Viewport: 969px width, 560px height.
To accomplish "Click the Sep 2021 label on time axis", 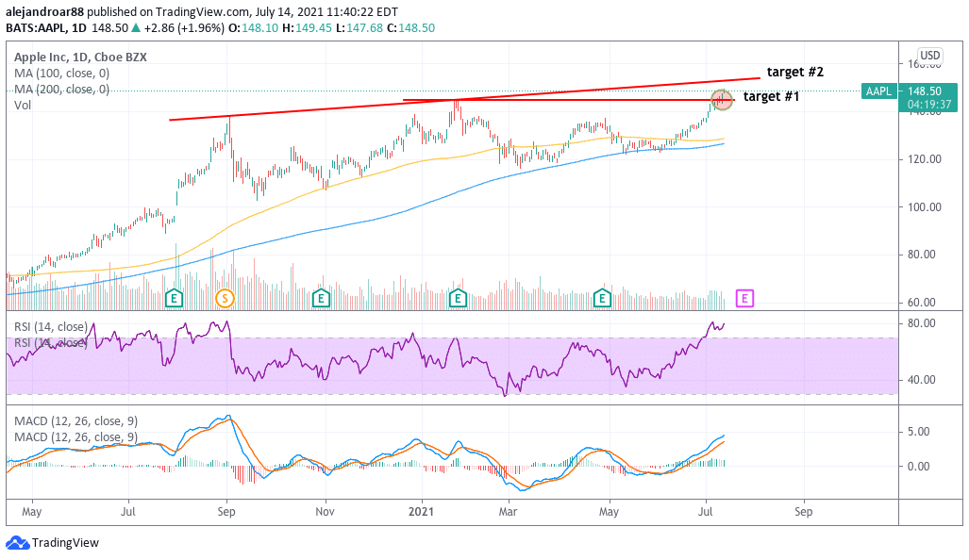I will click(803, 512).
